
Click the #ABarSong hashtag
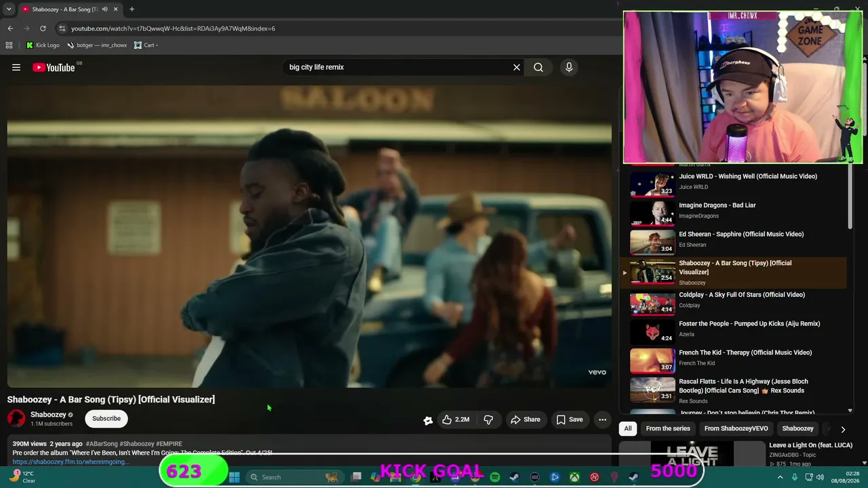[102, 444]
